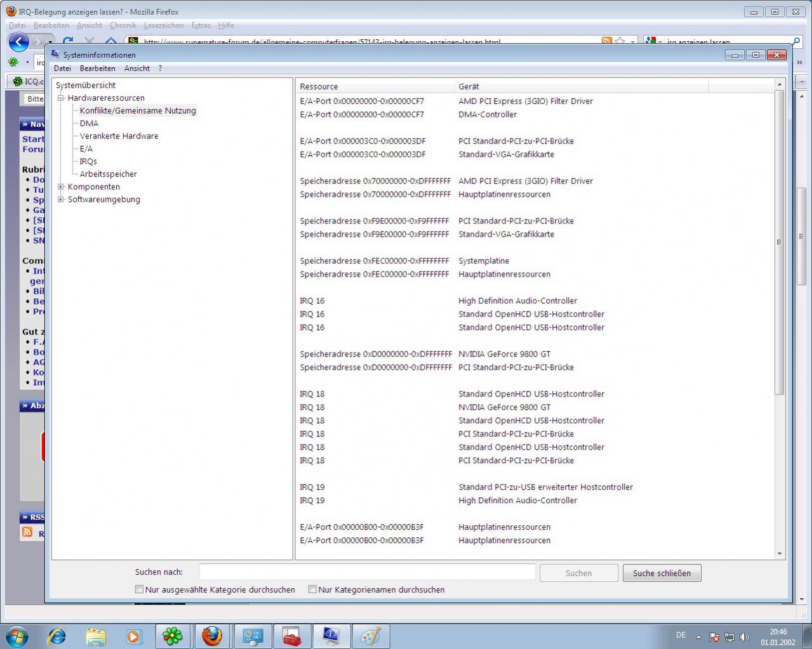Open the control panel taskbar icon
This screenshot has width=812, height=649.
coord(252,636)
